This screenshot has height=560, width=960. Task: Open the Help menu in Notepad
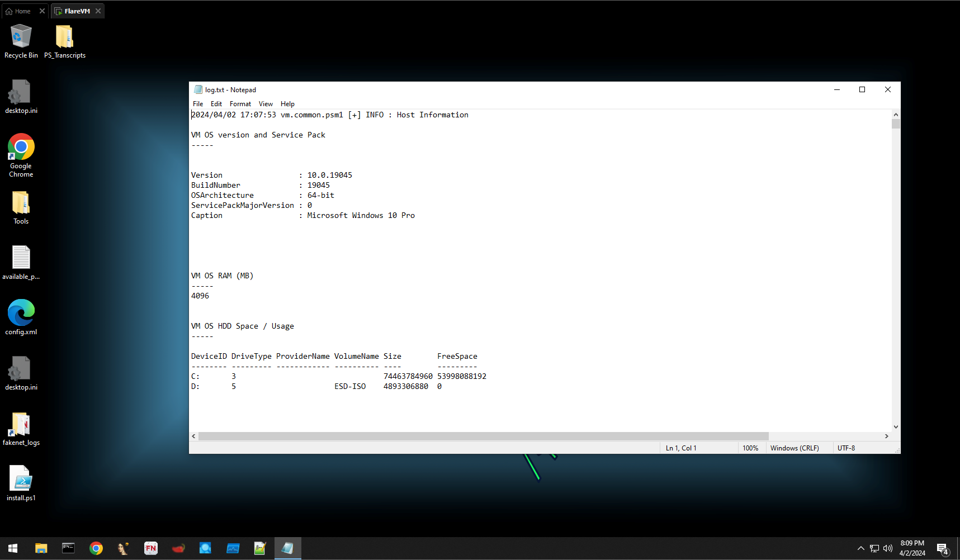(287, 104)
